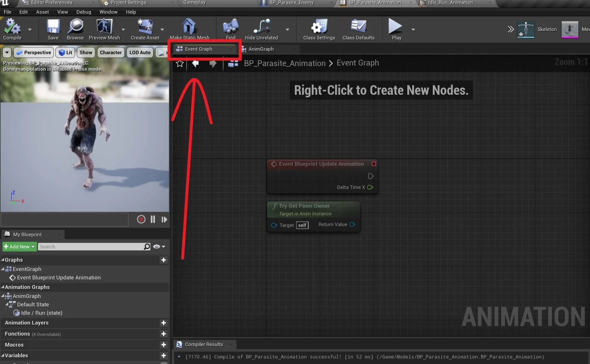Select Event Blueprint Update Animation in tree
The height and width of the screenshot is (364, 590).
click(x=59, y=278)
